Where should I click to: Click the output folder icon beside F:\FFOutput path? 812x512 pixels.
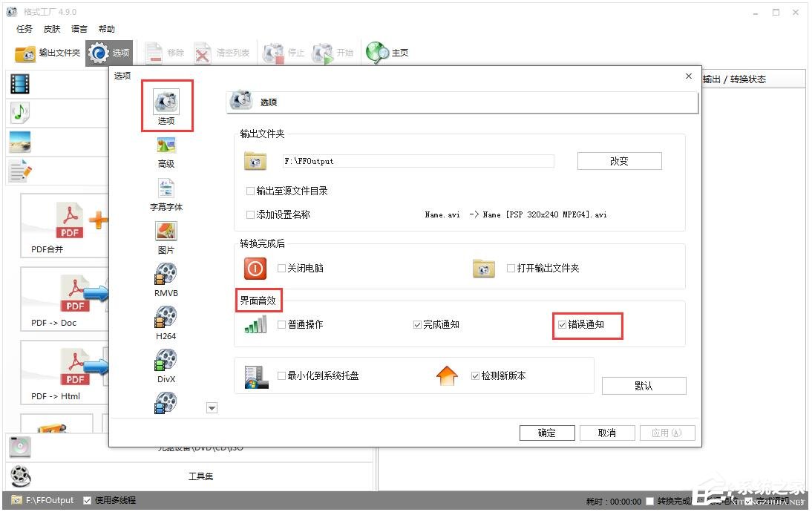pos(255,161)
